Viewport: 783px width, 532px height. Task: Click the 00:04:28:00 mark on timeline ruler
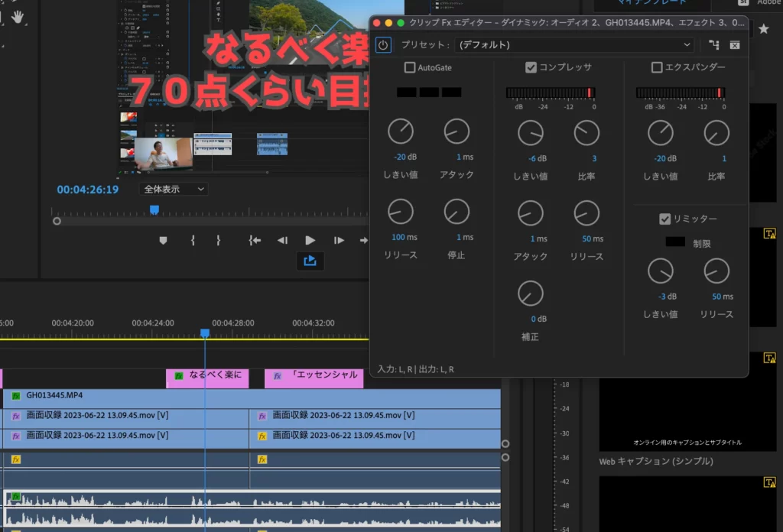coord(232,323)
